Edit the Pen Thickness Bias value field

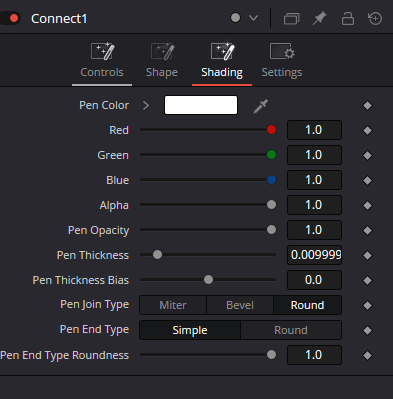[314, 280]
